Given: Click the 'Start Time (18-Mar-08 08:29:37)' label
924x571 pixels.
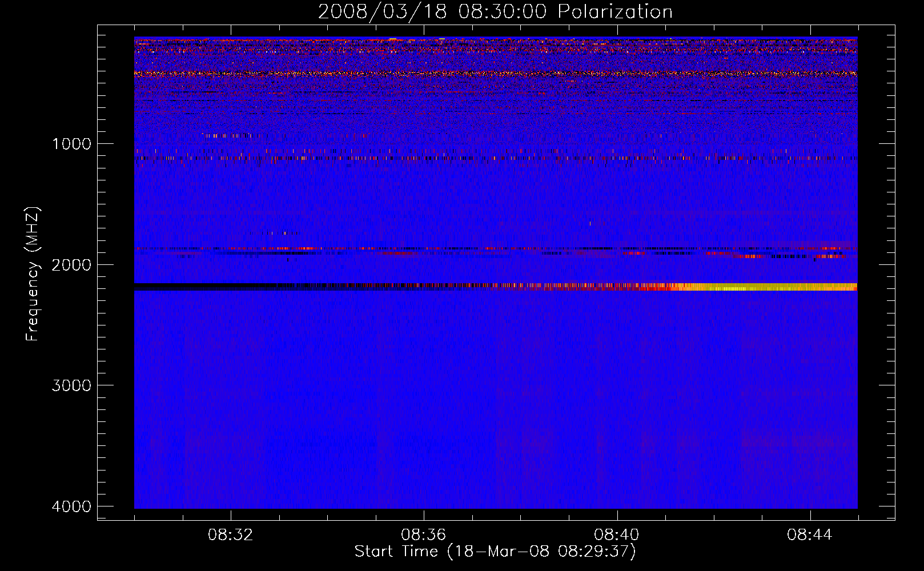Looking at the screenshot, I should pyautogui.click(x=495, y=552).
